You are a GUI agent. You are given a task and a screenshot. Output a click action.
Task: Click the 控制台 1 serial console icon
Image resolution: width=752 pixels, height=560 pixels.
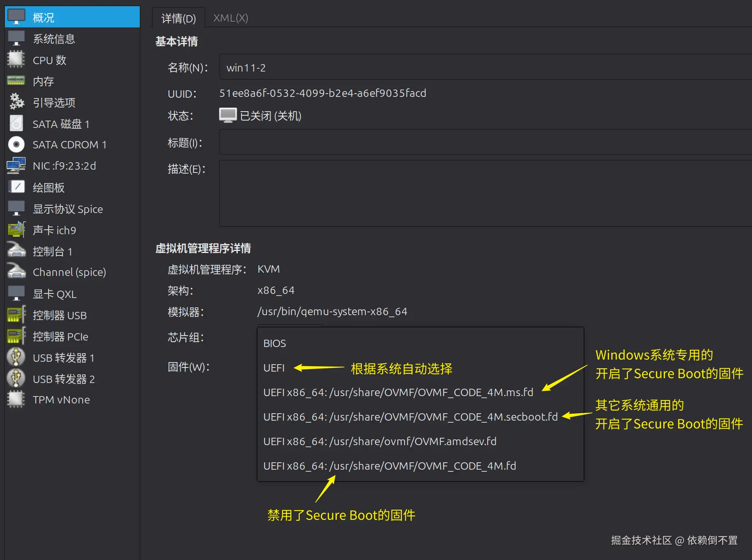pyautogui.click(x=16, y=251)
